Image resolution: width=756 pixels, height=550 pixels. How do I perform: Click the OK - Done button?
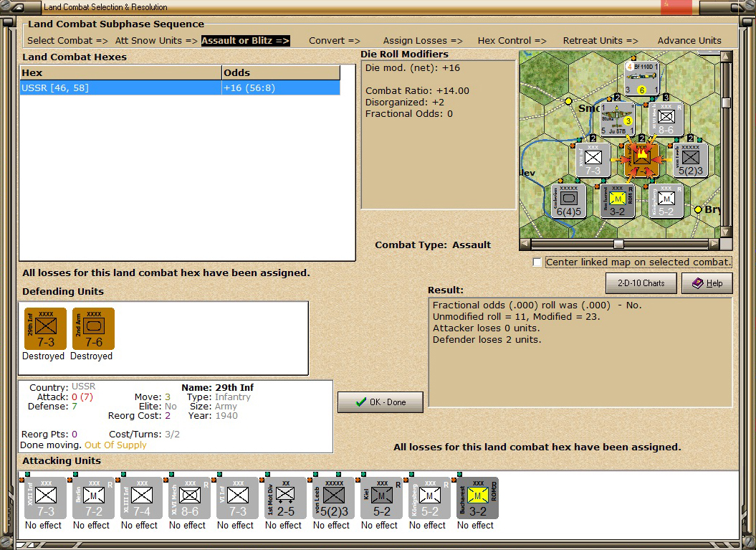[x=381, y=402]
